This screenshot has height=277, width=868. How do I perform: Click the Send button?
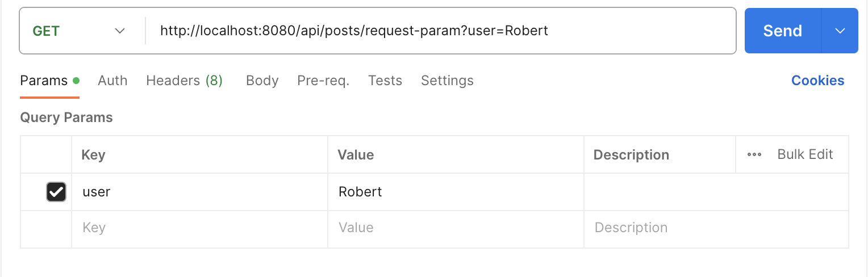coord(782,31)
